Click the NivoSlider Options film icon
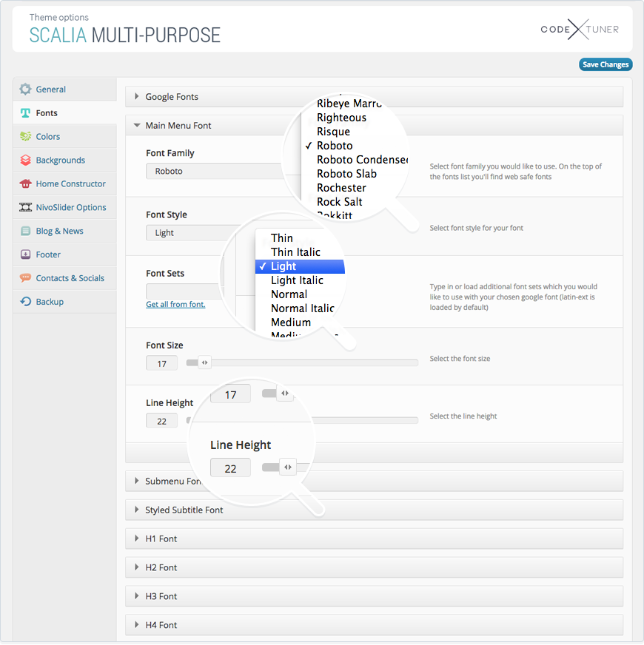 [26, 208]
